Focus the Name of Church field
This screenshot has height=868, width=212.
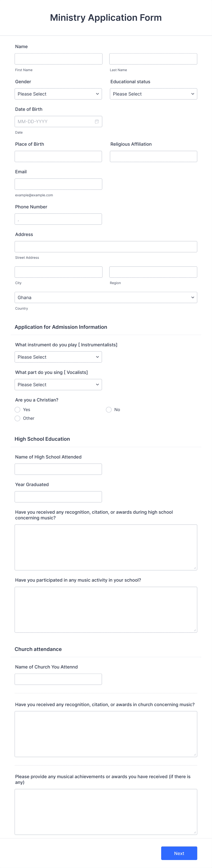click(58, 679)
